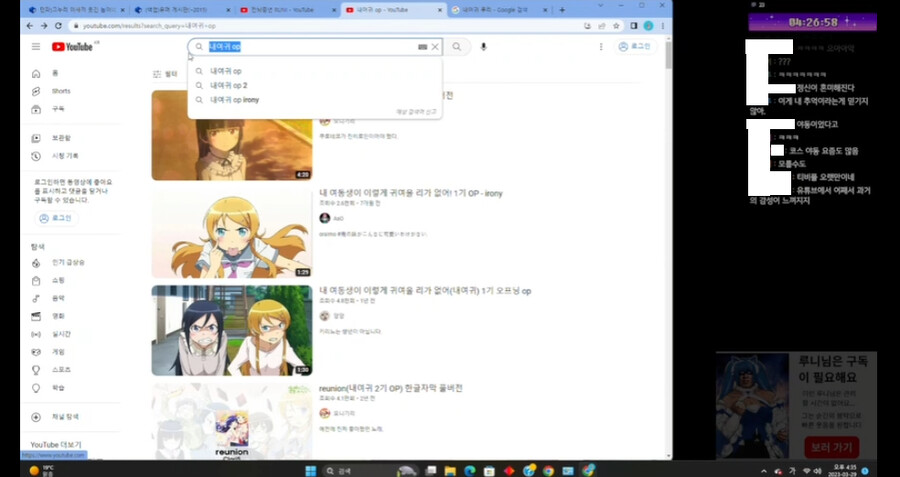The height and width of the screenshot is (477, 900).
Task: Open the first video thumbnail, 4:20 long
Action: pos(232,135)
